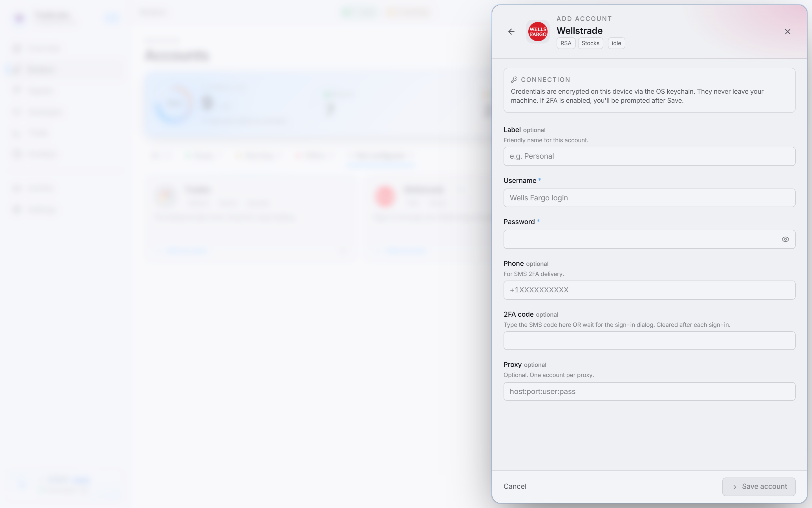
Task: Click the Username label text
Action: coord(520,181)
